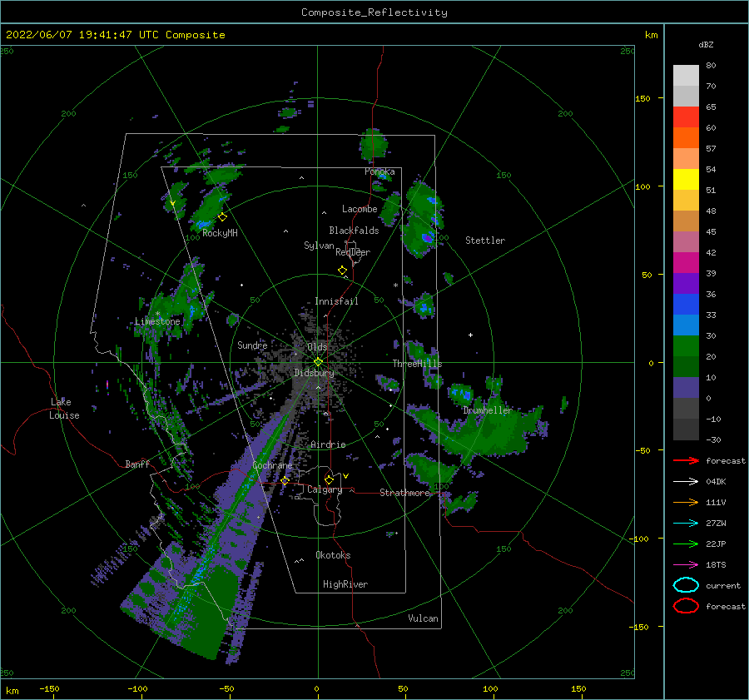This screenshot has width=749, height=700.
Task: Click the 'current' legend text
Action: (723, 585)
